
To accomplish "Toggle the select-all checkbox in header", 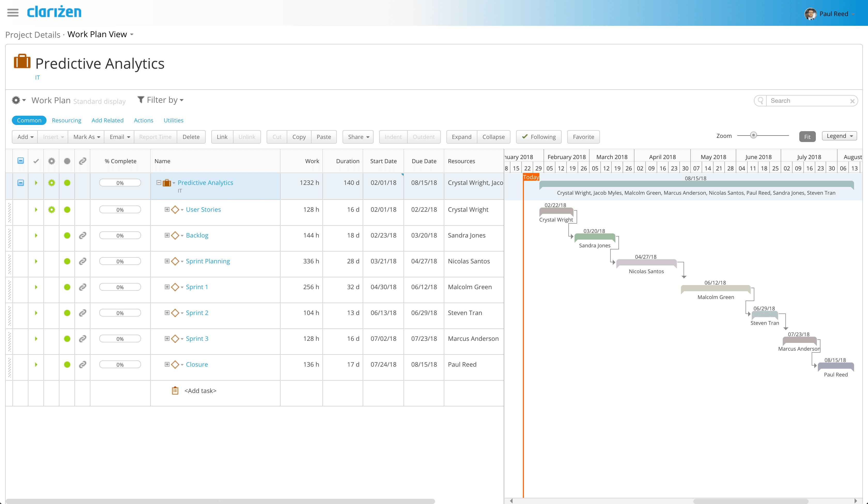I will tap(21, 161).
